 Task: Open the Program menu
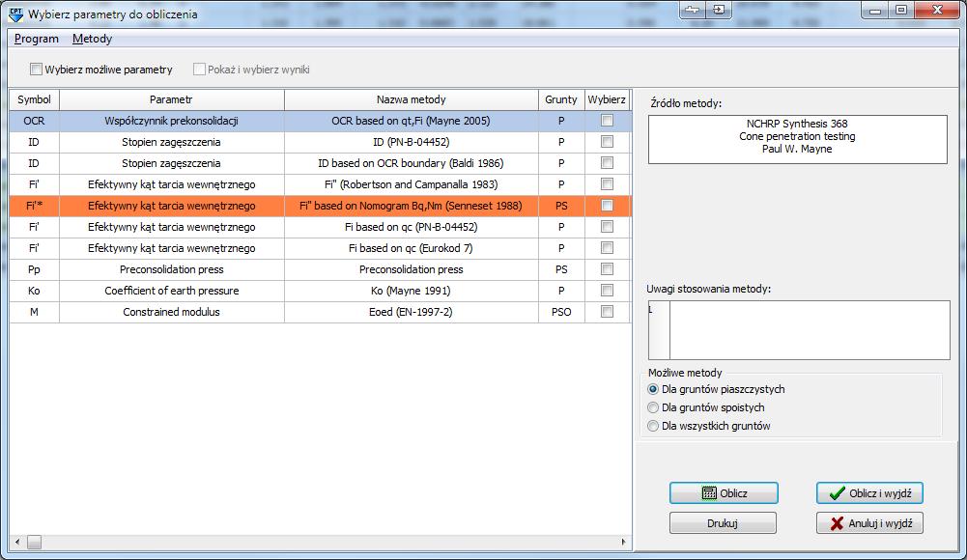click(37, 39)
